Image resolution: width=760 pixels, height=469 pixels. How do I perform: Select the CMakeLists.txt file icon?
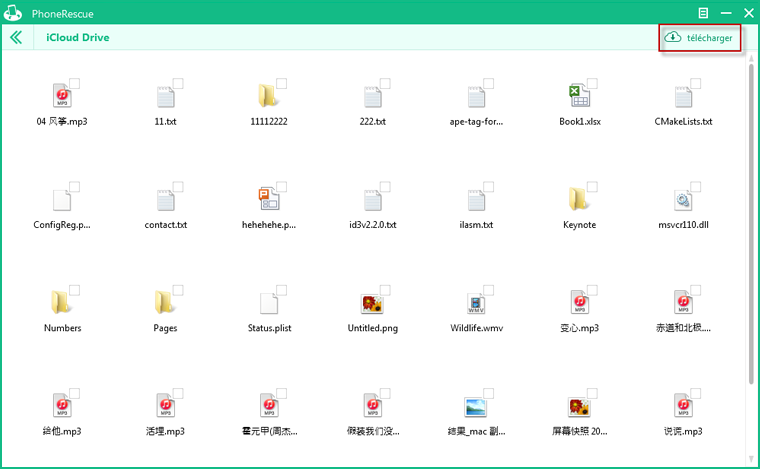[683, 95]
